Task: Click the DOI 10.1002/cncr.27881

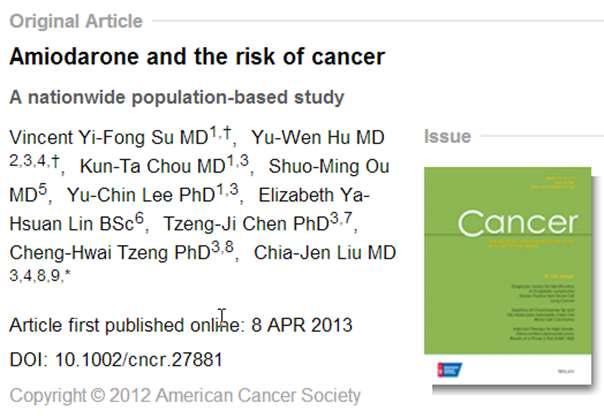Action: [139, 360]
